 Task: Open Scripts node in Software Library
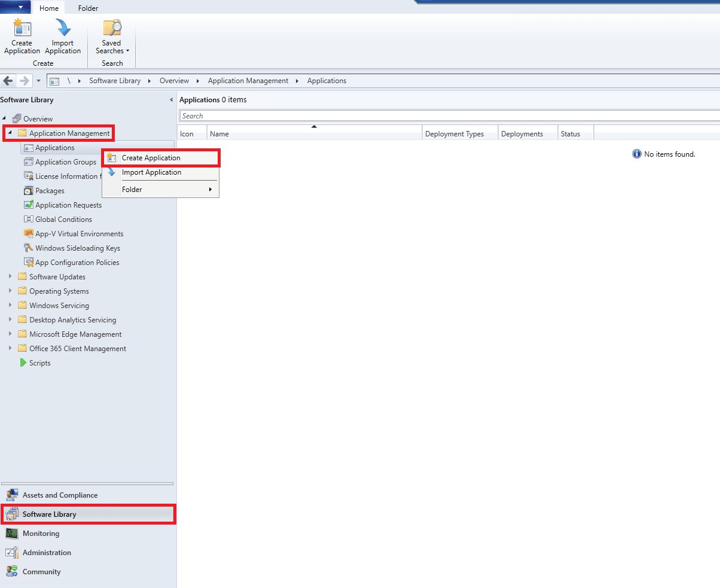tap(39, 363)
